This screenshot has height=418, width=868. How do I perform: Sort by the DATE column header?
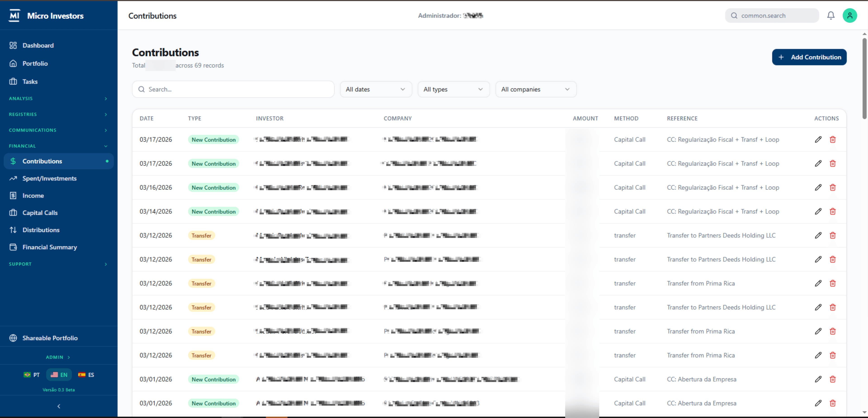[x=146, y=118]
